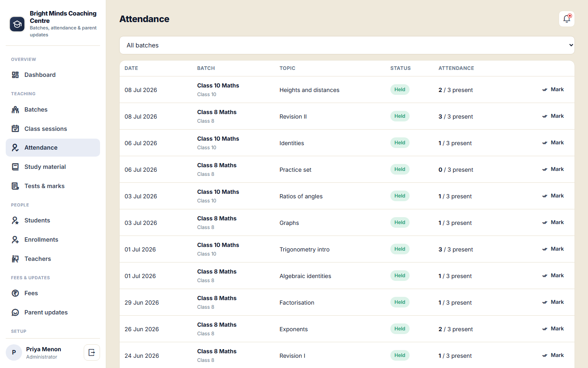Image resolution: width=588 pixels, height=368 pixels.
Task: Mark attendance for Algebraic identities
Action: click(x=553, y=276)
